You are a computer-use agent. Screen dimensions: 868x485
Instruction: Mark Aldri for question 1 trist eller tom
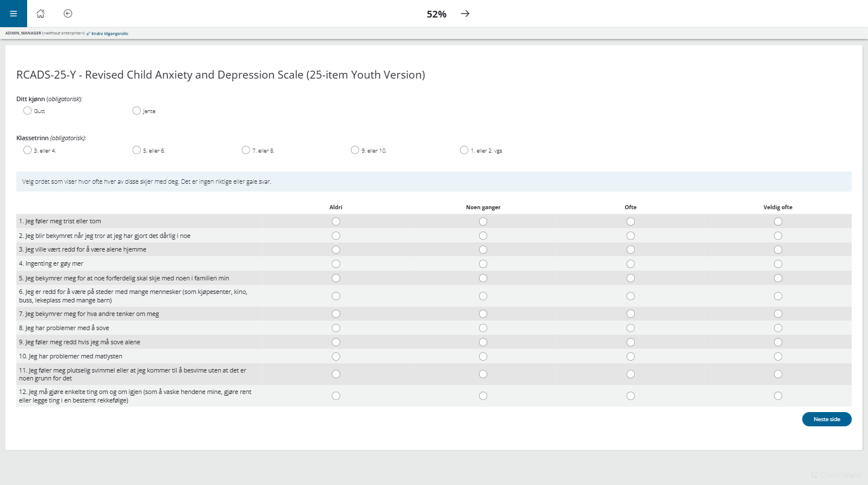coord(336,222)
